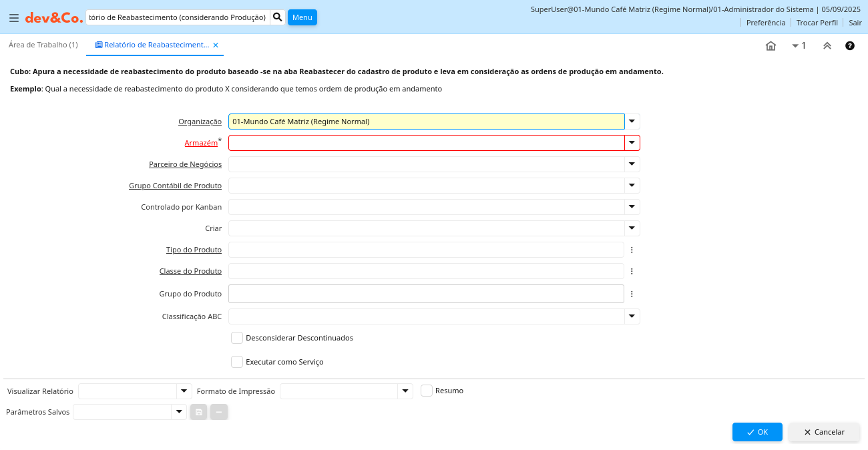Screen dimensions: 868x450
Task: Open Tipo do Produto lookup dots icon
Action: coord(632,250)
